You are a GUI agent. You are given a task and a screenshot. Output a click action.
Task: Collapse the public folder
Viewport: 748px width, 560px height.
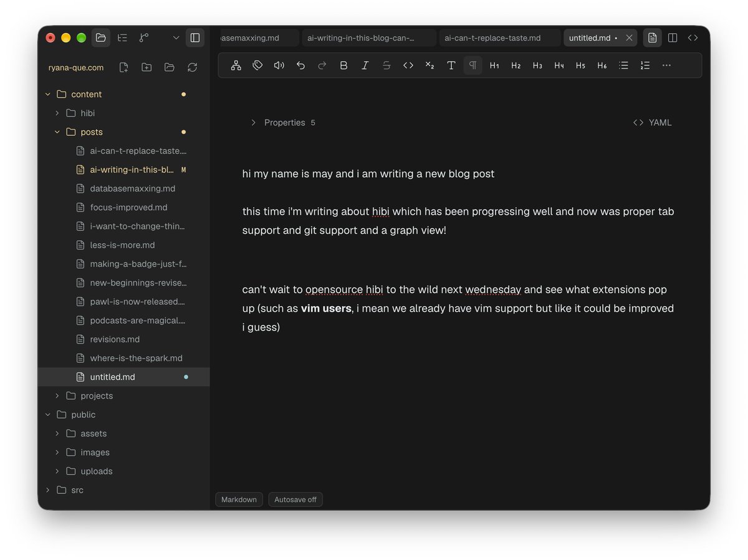47,415
